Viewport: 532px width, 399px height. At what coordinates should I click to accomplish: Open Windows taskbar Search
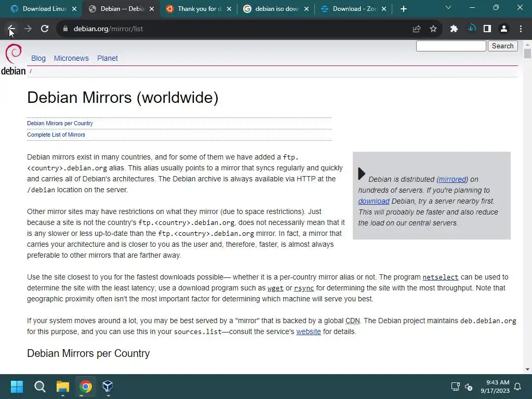[39, 387]
